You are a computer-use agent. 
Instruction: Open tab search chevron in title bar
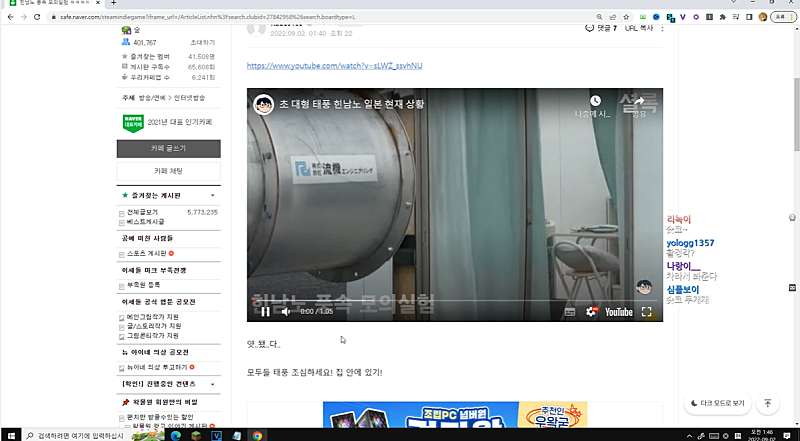(x=734, y=2)
